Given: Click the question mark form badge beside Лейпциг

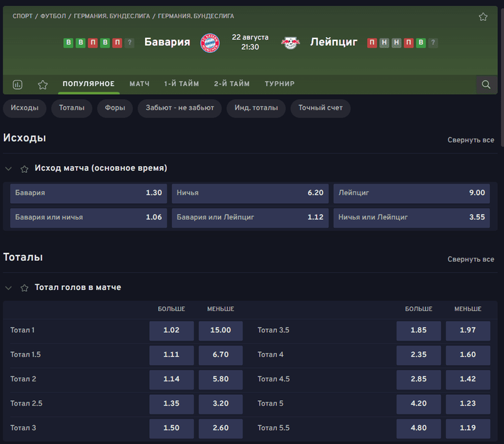Looking at the screenshot, I should click(433, 43).
